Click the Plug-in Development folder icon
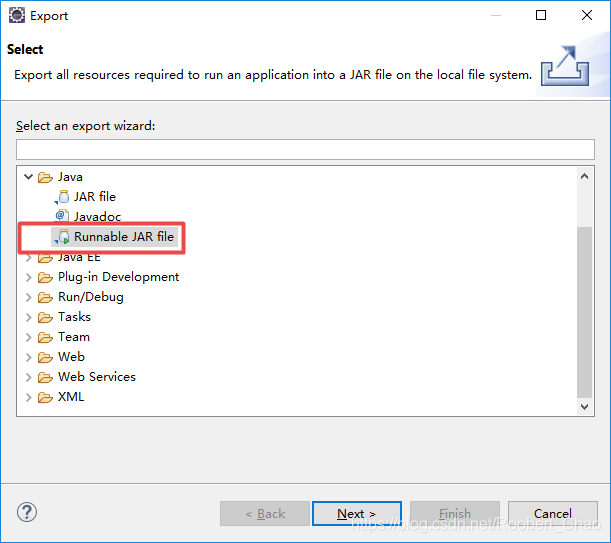 pyautogui.click(x=45, y=277)
